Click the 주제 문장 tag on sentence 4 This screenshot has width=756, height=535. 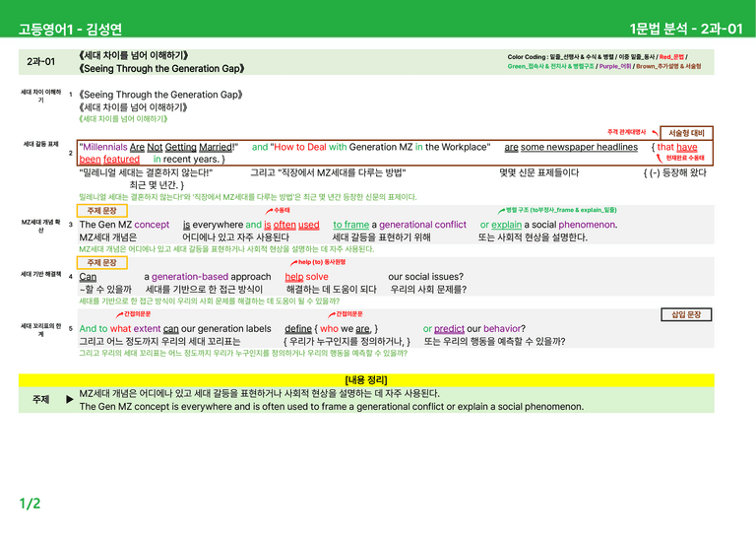(101, 263)
